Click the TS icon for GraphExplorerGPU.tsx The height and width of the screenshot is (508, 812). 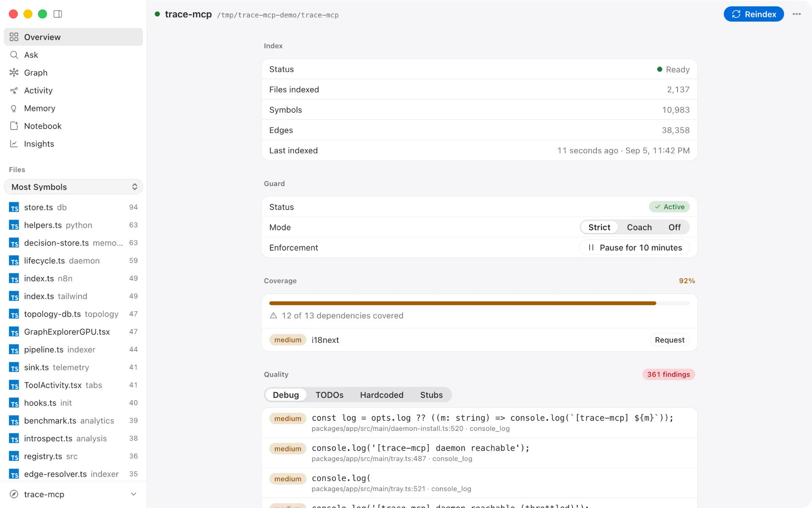[14, 332]
